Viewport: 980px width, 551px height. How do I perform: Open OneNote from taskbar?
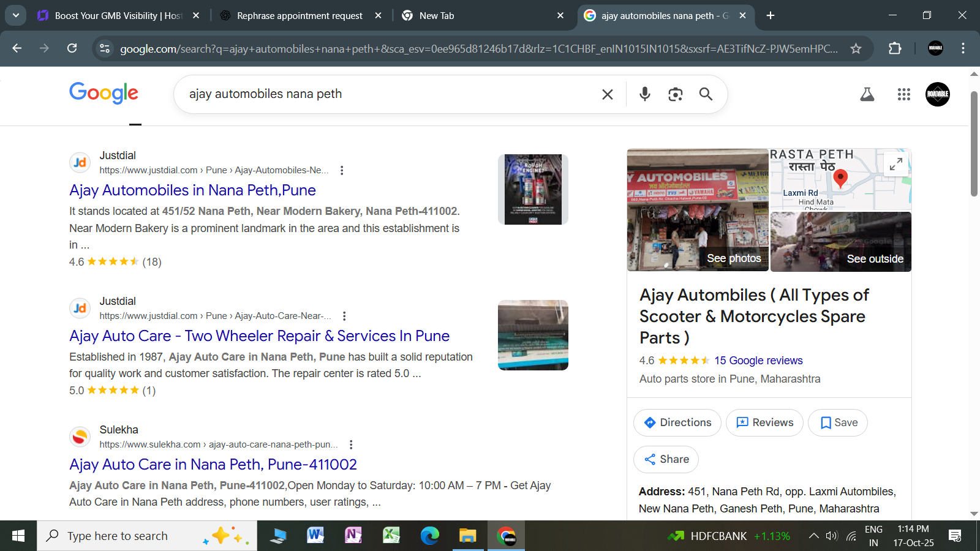(353, 536)
